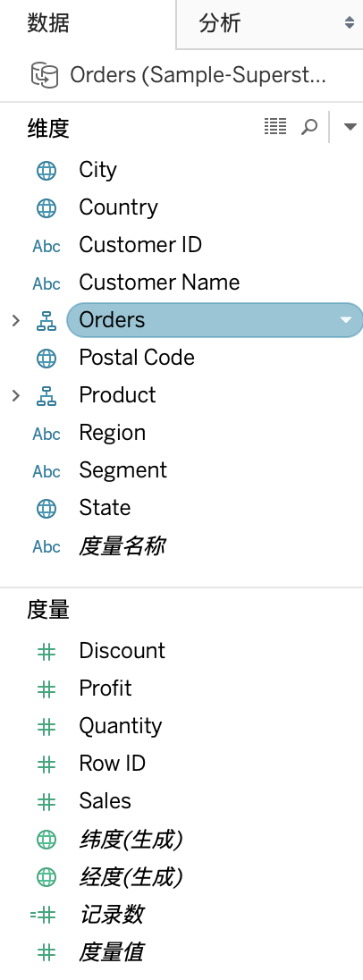Click the Orders data source database icon
This screenshot has width=363, height=980.
(45, 76)
